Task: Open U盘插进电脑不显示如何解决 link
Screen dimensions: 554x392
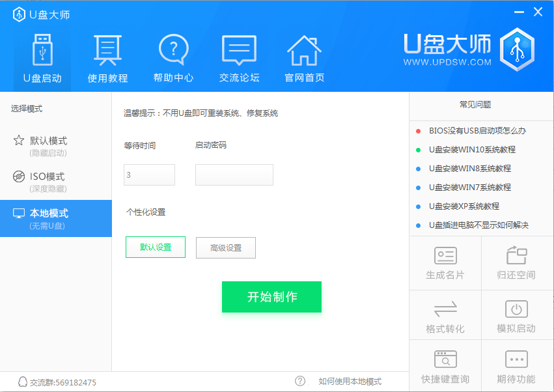Action: tap(478, 225)
